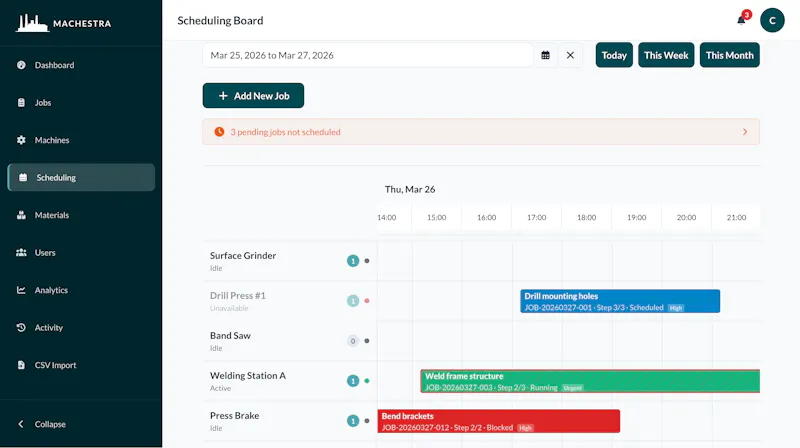The height and width of the screenshot is (448, 800).
Task: Click the This Week button
Action: point(666,55)
